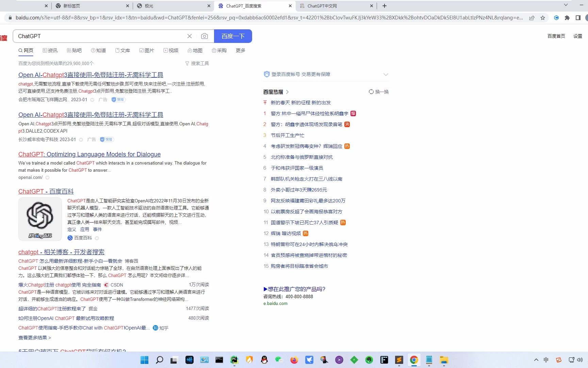Switch to the 新标签页 browser tab
Viewport: 588px width, 368px height.
point(92,6)
